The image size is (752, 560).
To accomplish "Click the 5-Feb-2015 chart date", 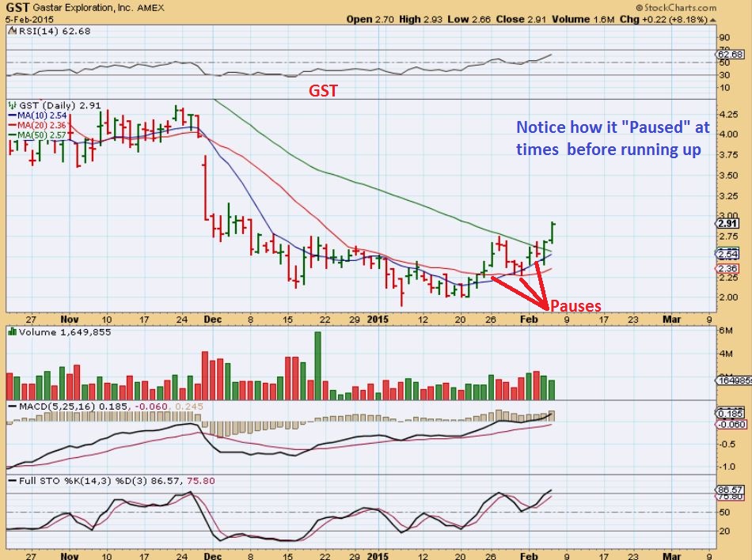I will click(29, 20).
